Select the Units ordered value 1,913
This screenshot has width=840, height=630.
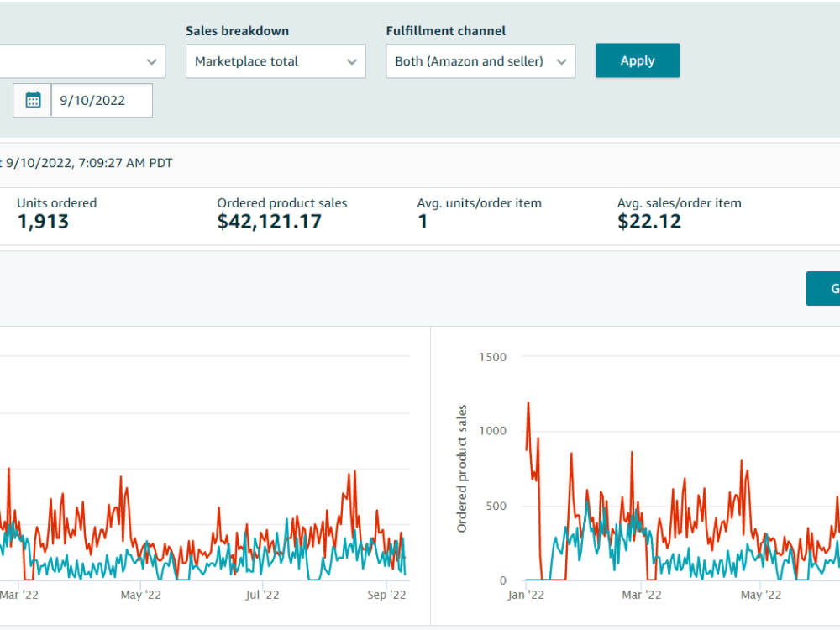(x=43, y=222)
